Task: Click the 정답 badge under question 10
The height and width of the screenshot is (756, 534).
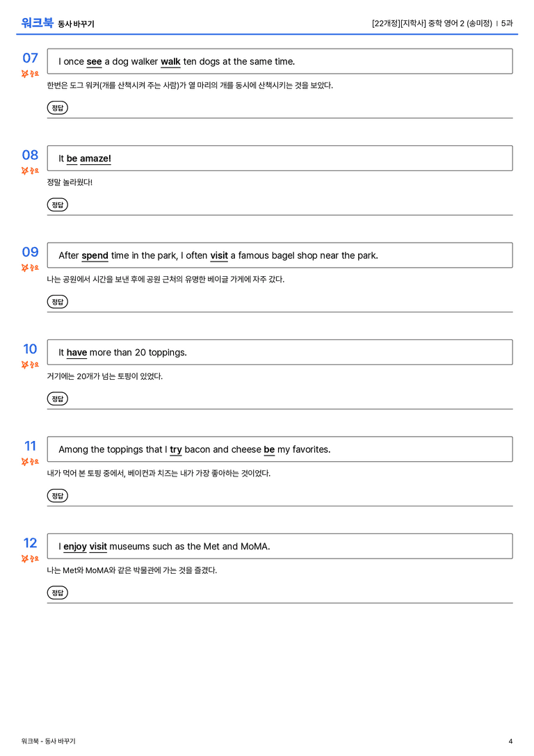Action: point(57,399)
